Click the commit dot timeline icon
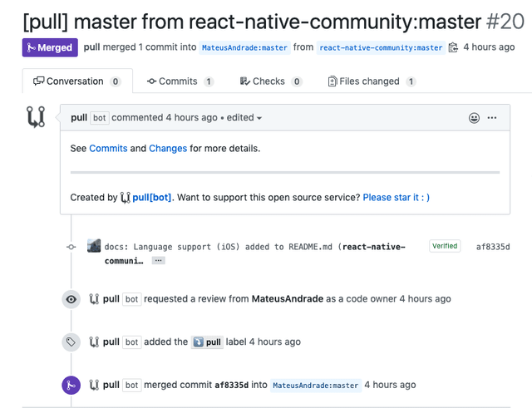The width and height of the screenshot is (532, 408). click(x=71, y=247)
